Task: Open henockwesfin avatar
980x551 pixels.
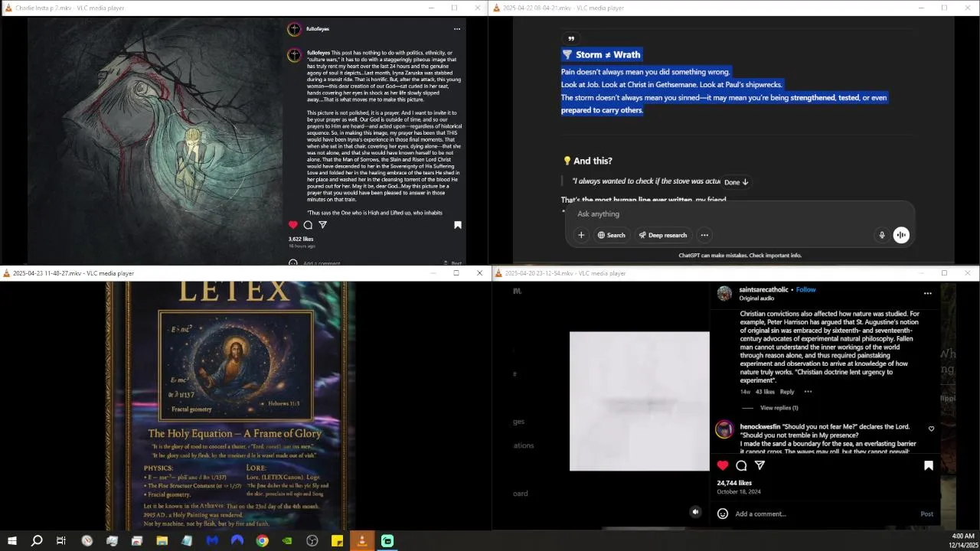Action: tap(724, 429)
